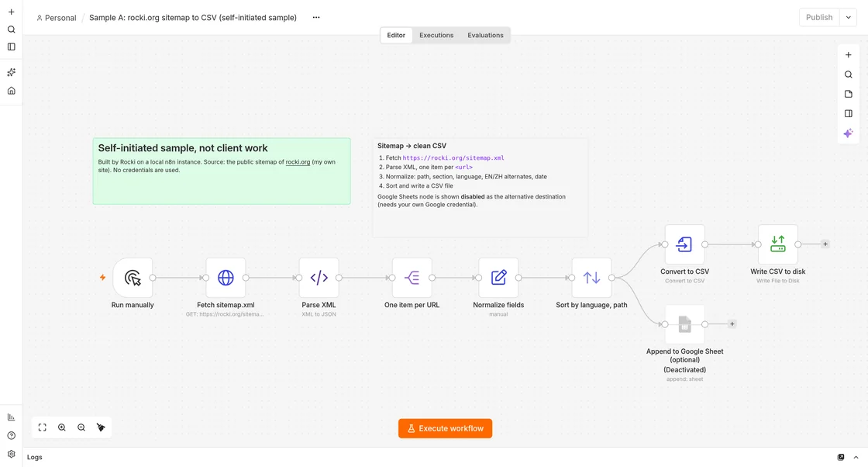
Task: Click the Publish button
Action: [819, 17]
